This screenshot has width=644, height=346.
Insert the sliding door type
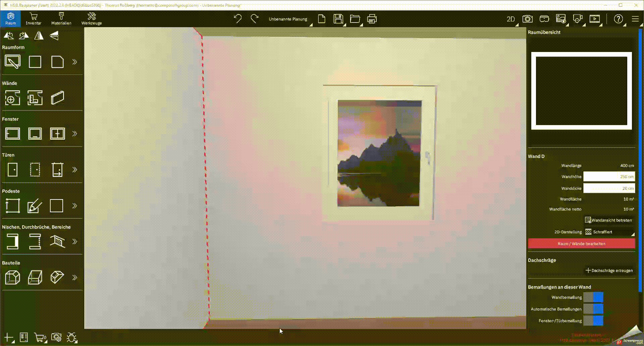coord(57,170)
